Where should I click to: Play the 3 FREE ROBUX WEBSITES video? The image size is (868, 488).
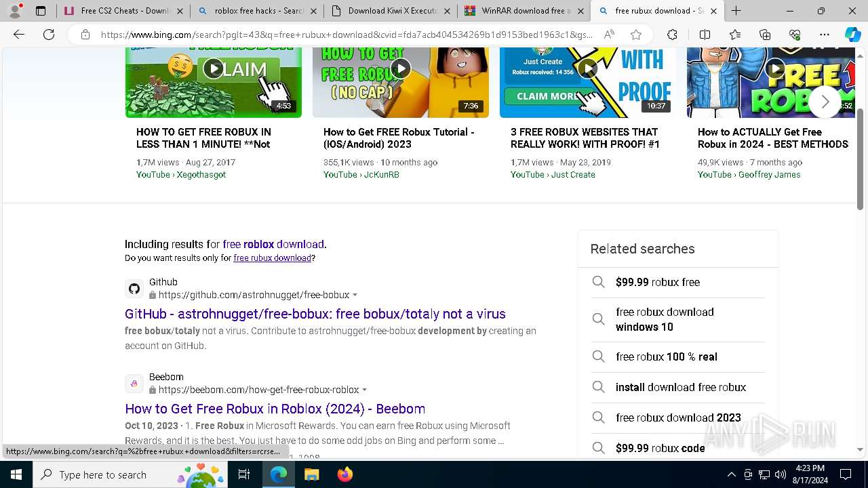tap(588, 68)
